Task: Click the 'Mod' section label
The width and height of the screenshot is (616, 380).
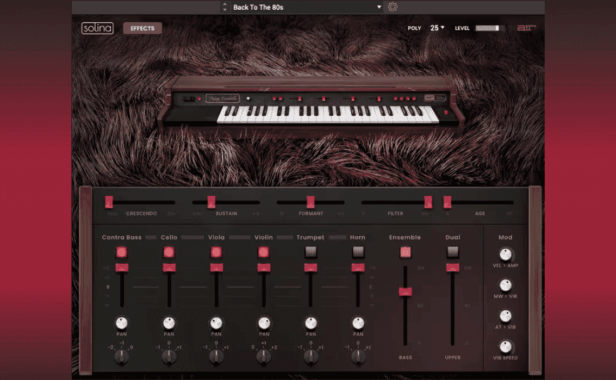Action: pos(505,237)
